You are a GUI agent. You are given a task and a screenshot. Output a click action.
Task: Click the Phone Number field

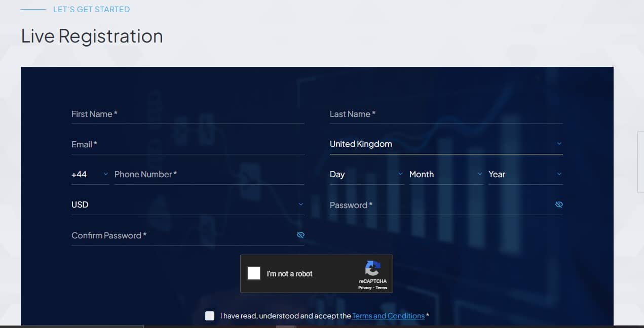[209, 175]
